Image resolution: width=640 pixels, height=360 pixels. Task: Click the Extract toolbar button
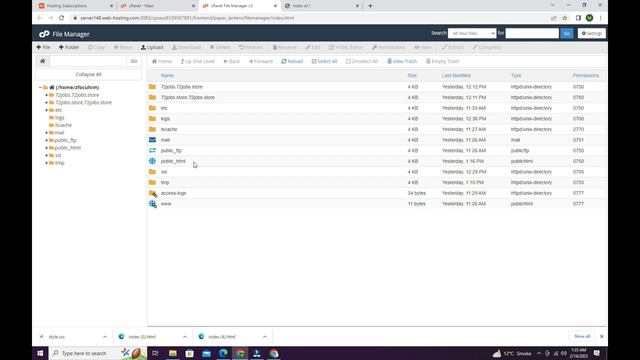coord(453,47)
